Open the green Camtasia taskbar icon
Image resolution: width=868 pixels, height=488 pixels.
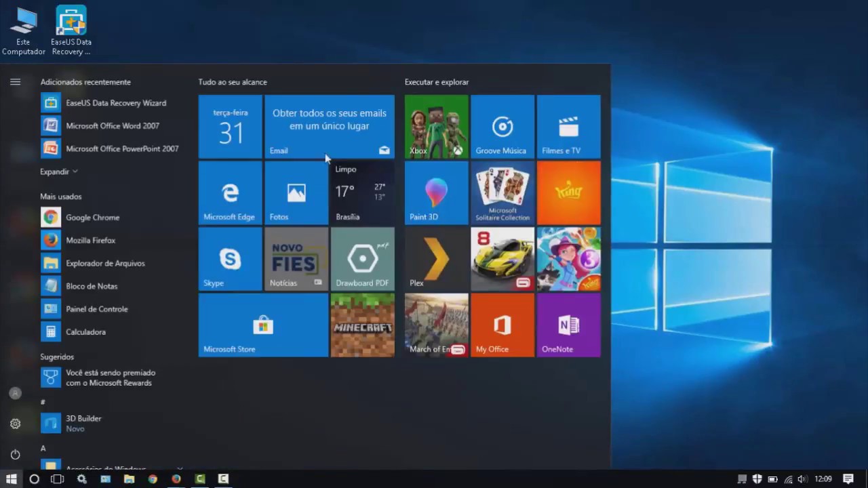pos(199,479)
